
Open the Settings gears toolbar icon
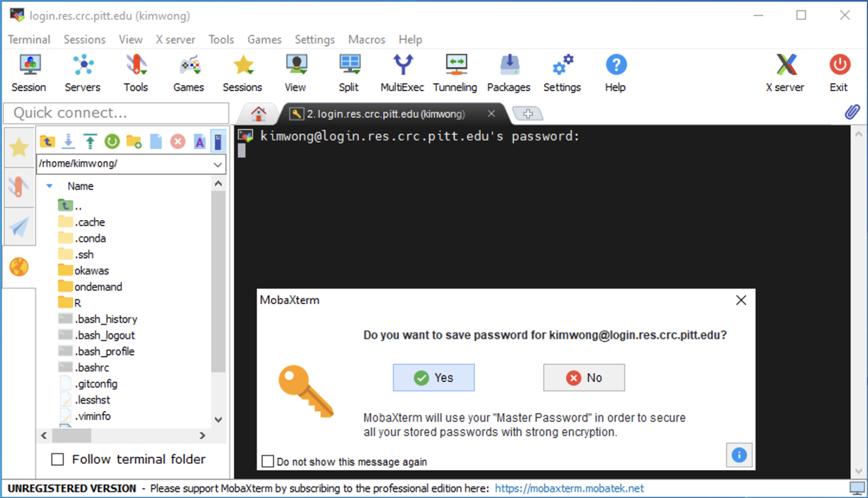pyautogui.click(x=562, y=73)
